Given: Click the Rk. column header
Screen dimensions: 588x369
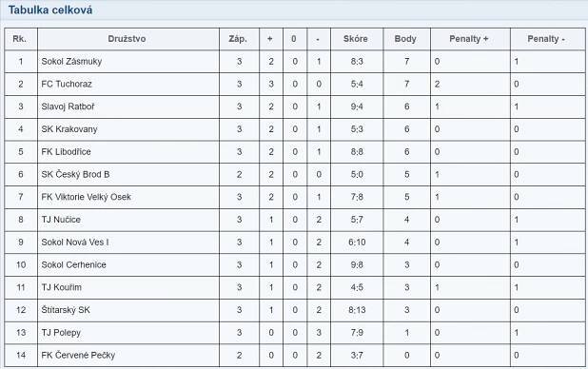Looking at the screenshot, I should [x=19, y=39].
